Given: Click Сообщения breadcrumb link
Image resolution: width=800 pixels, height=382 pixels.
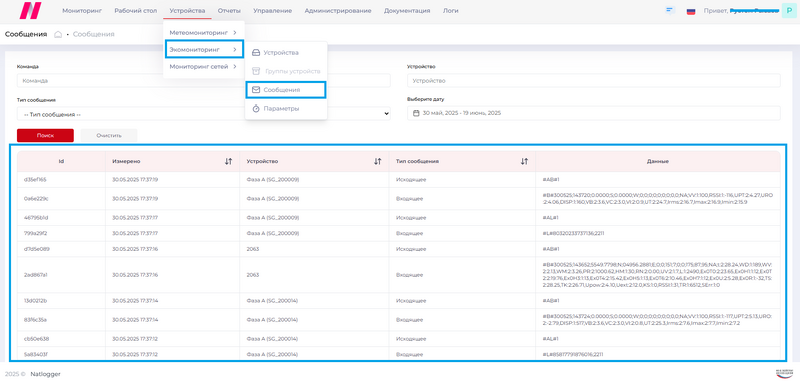Looking at the screenshot, I should pos(93,34).
